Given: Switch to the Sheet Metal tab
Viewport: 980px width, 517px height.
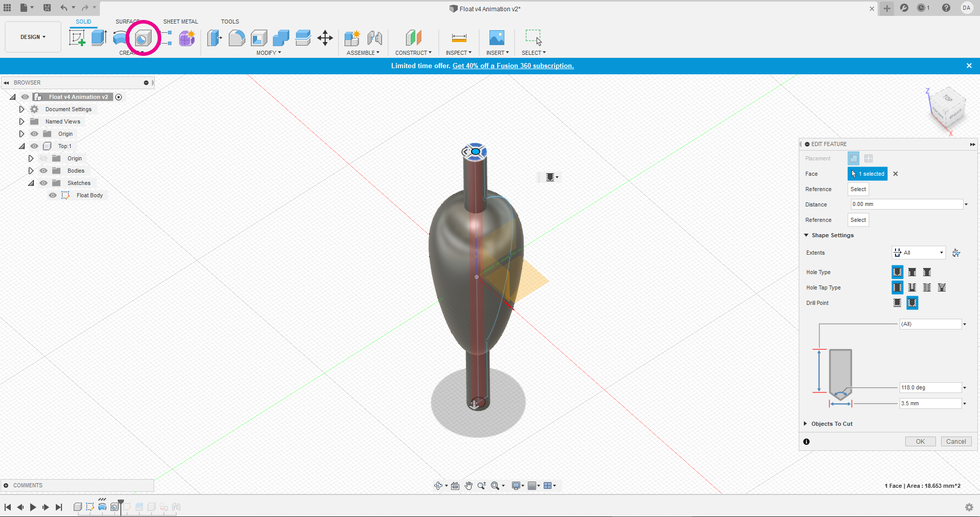Looking at the screenshot, I should point(180,22).
